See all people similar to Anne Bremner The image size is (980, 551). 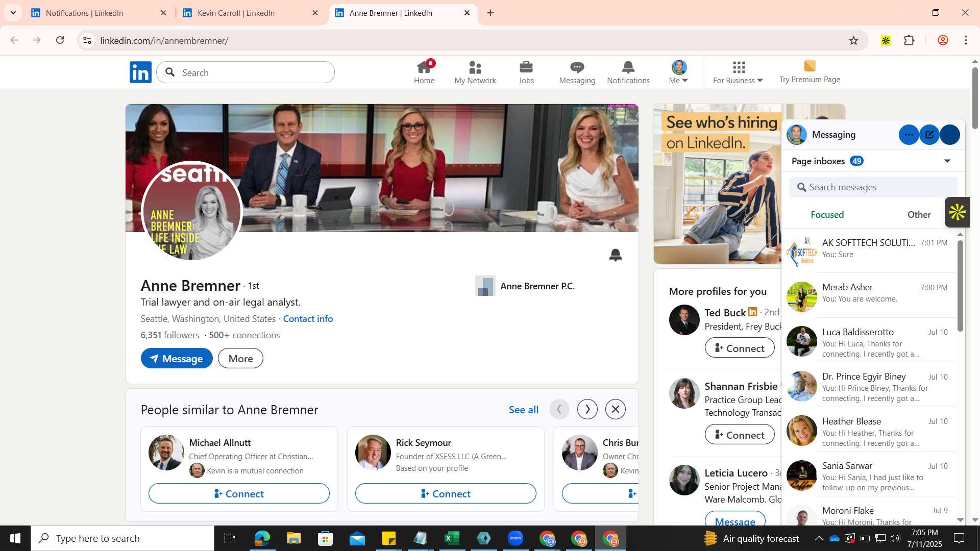click(x=524, y=410)
